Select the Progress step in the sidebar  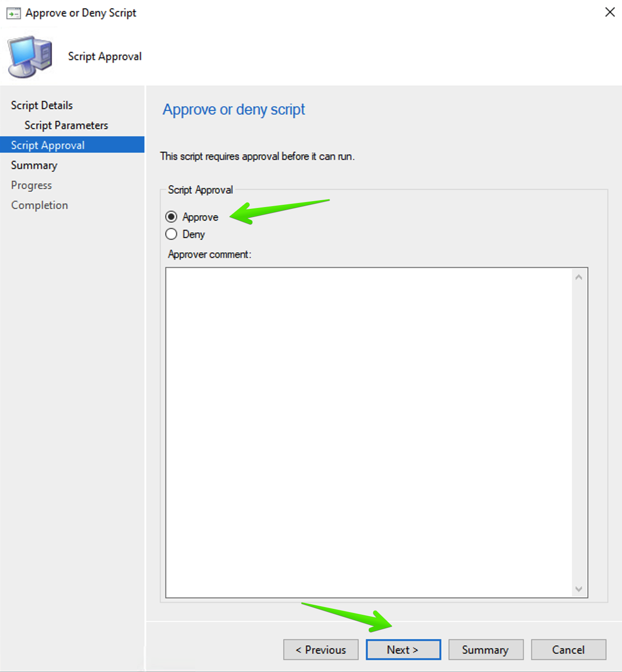pyautogui.click(x=31, y=185)
